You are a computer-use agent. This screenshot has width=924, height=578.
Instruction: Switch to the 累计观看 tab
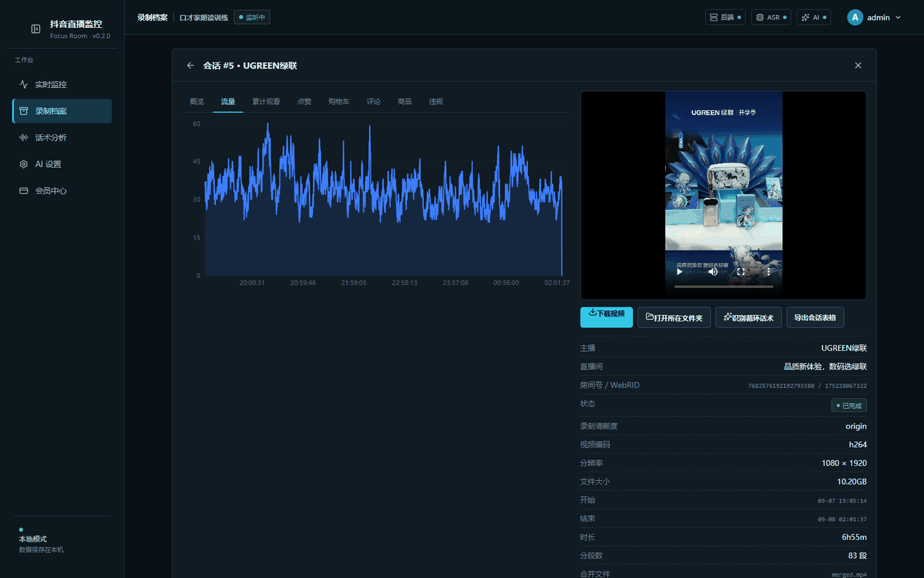(x=266, y=102)
